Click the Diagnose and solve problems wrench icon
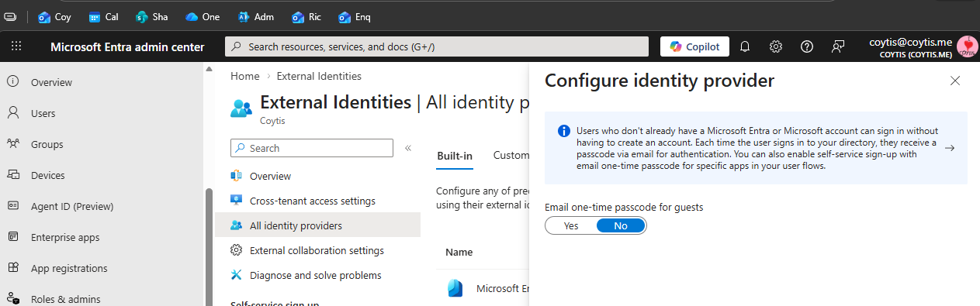 pos(237,275)
